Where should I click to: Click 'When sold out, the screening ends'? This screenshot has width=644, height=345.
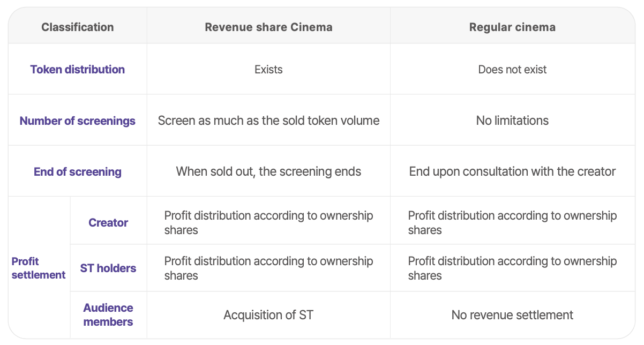tap(268, 171)
